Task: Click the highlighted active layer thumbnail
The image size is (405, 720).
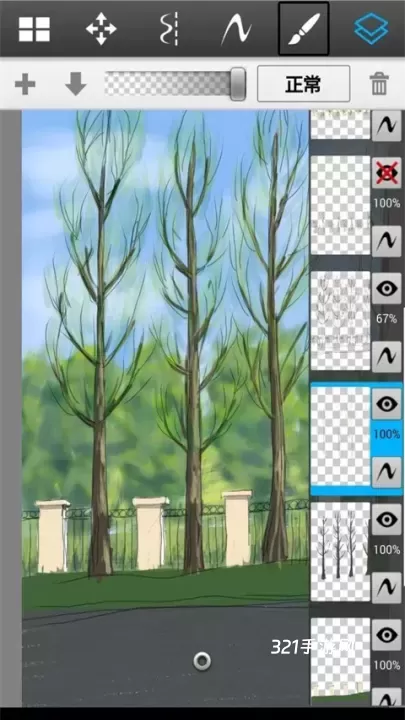Action: [340, 436]
